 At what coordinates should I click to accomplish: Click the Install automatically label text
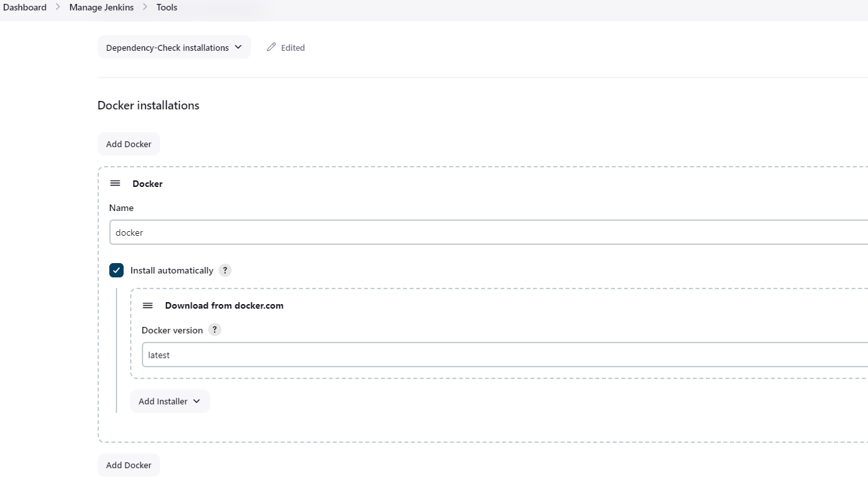[x=172, y=270]
